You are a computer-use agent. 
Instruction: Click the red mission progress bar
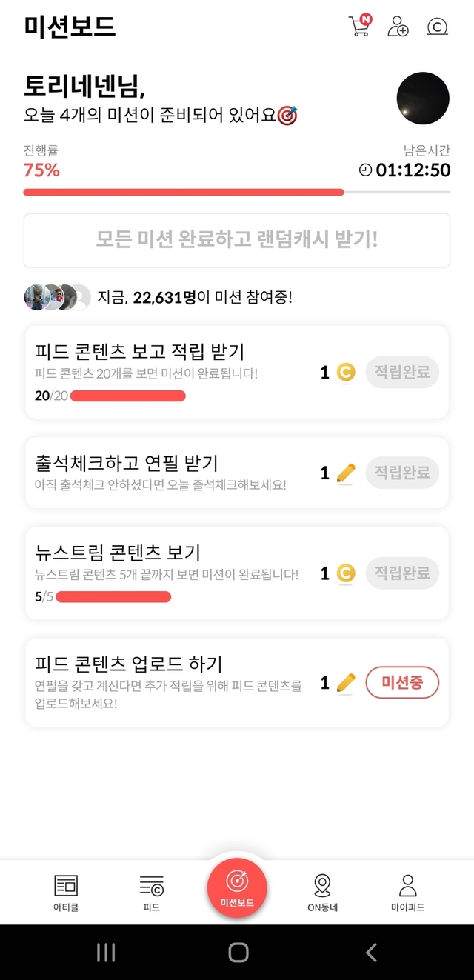tap(184, 192)
